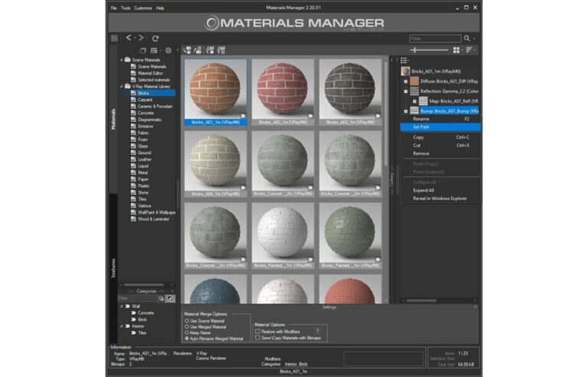Open the Customize menu
The image size is (588, 377).
143,8
